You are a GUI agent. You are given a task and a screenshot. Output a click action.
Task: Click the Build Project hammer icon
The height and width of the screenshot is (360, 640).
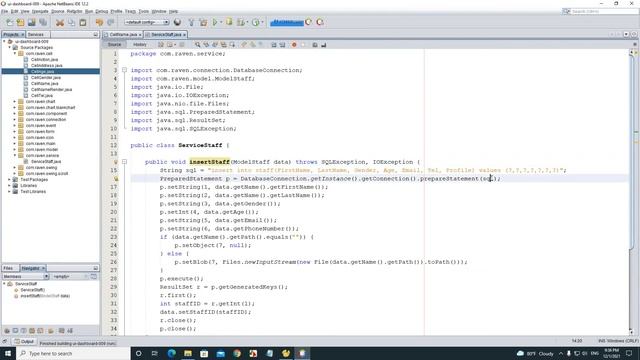coord(191,22)
